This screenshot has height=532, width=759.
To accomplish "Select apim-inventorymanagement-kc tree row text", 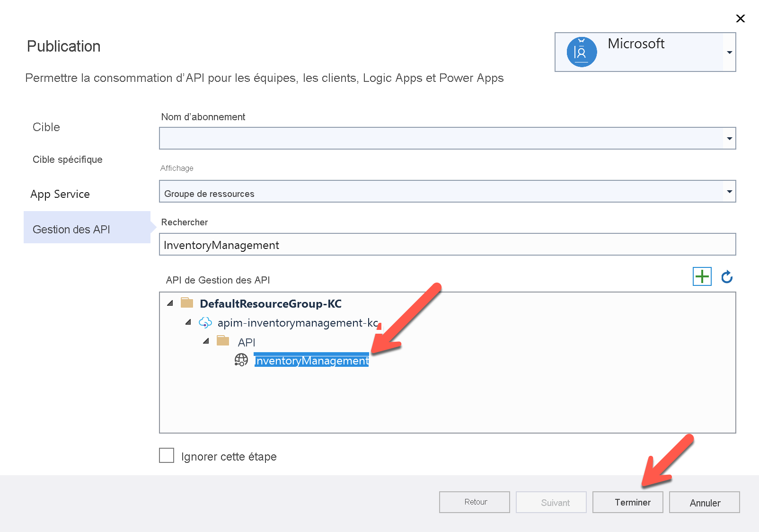I will pyautogui.click(x=298, y=323).
